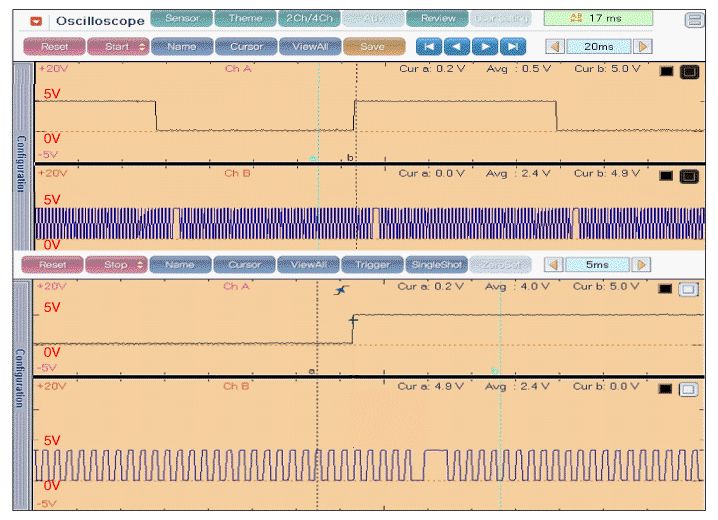Click the red dropdown icon beside Oscilloscope title

click(x=37, y=20)
